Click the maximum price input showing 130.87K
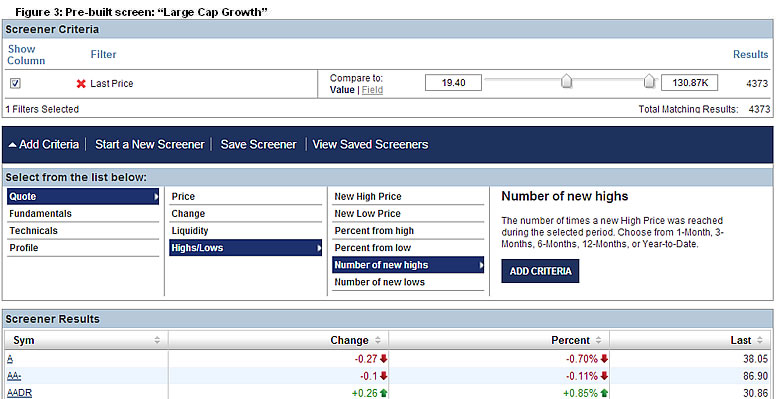 point(689,83)
